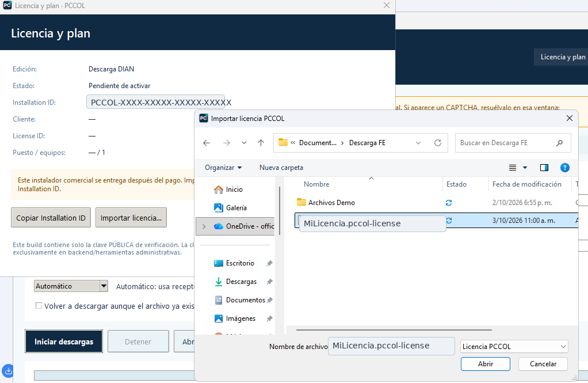
Task: Click Document... breadcrumb segment
Action: [318, 143]
